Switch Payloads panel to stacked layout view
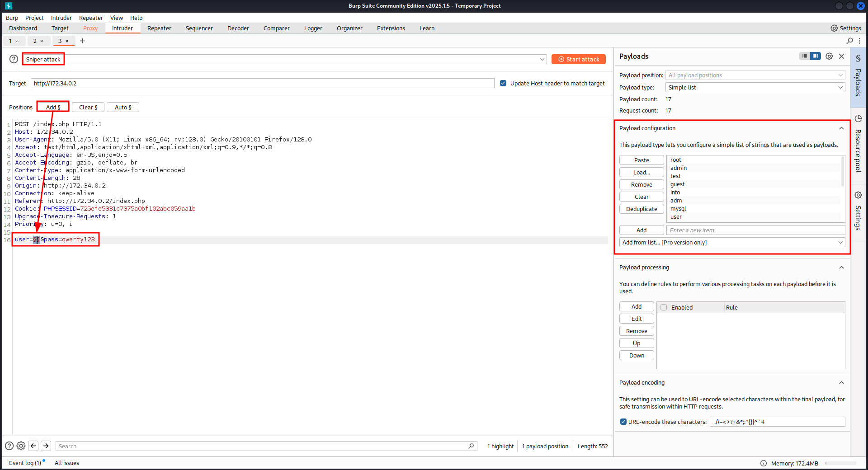This screenshot has height=470, width=868. tap(805, 56)
